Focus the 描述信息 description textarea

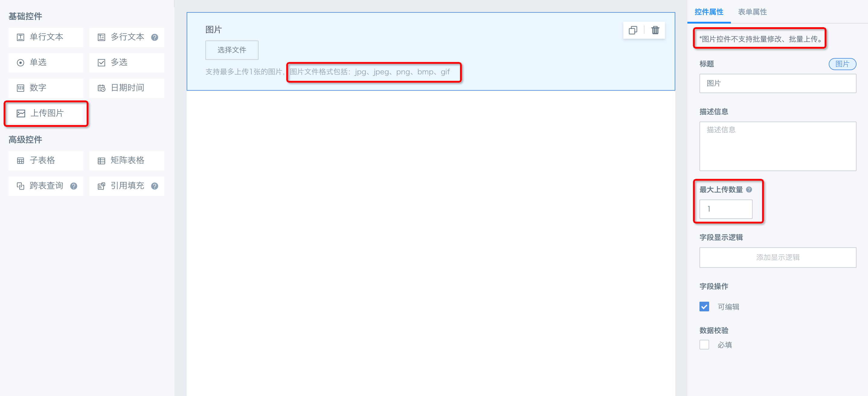pos(778,146)
